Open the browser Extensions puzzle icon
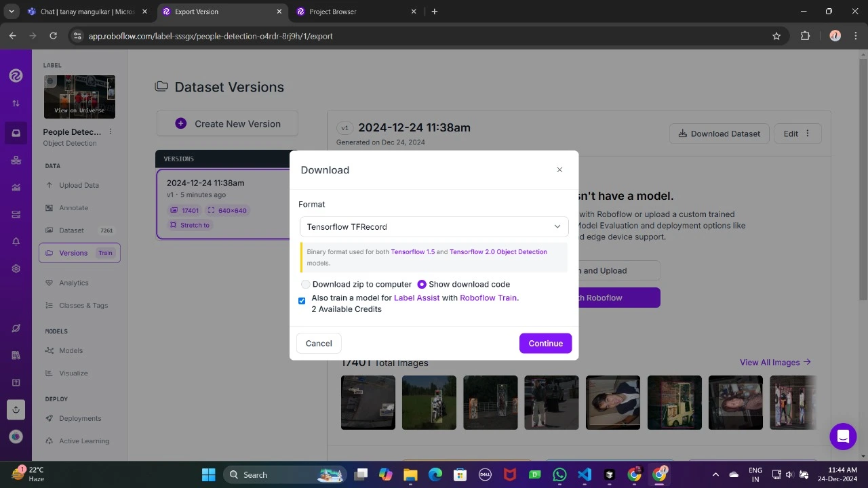868x488 pixels. tap(805, 36)
